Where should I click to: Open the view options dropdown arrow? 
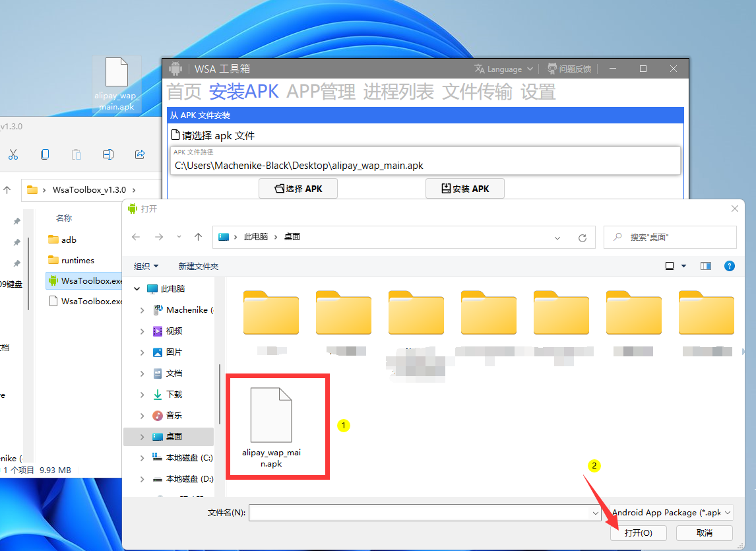pyautogui.click(x=683, y=267)
